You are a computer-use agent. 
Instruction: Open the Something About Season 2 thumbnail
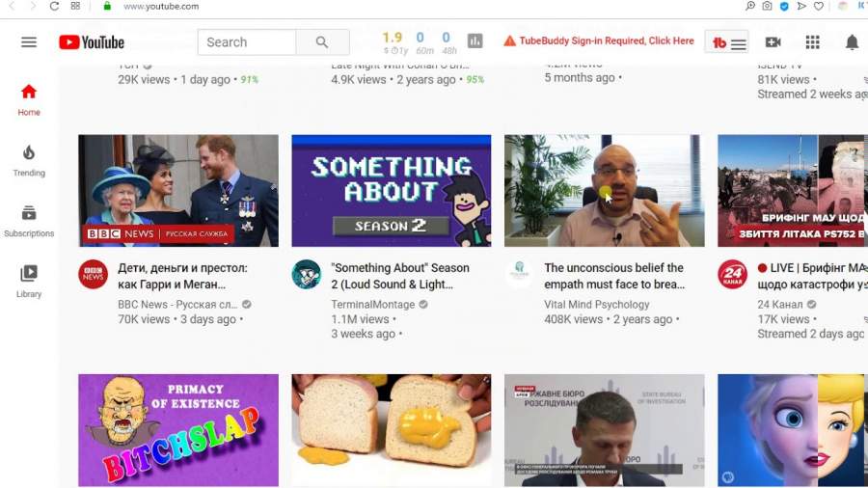point(392,190)
